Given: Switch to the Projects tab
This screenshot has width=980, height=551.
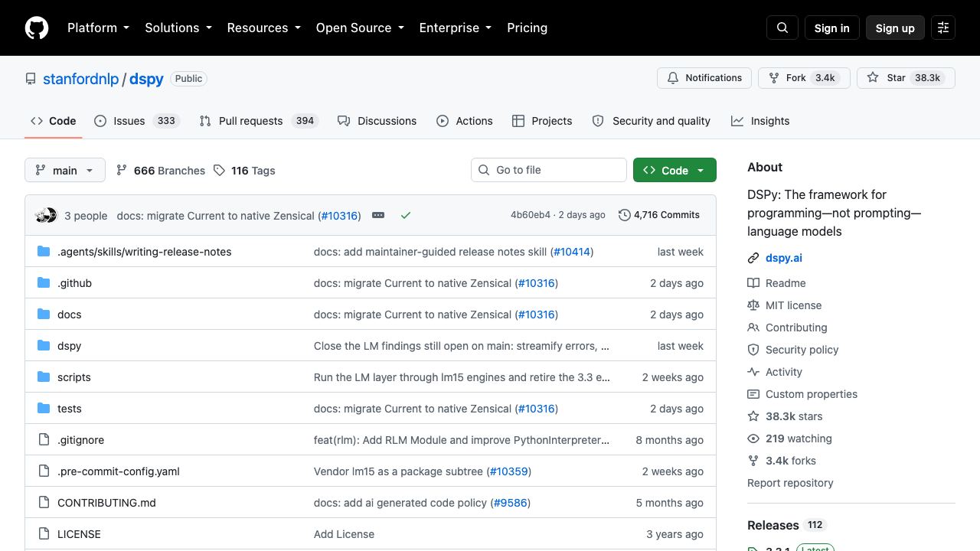Looking at the screenshot, I should coord(542,121).
